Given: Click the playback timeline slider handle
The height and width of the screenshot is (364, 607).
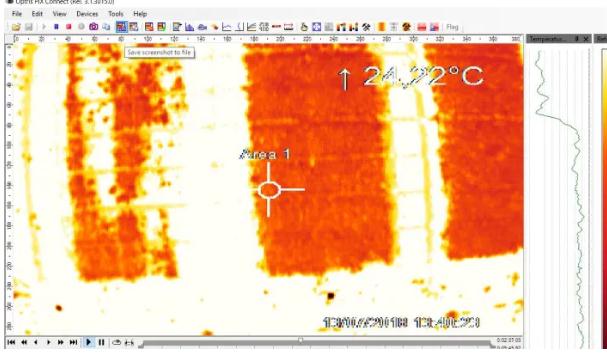Looking at the screenshot, I should (x=300, y=340).
